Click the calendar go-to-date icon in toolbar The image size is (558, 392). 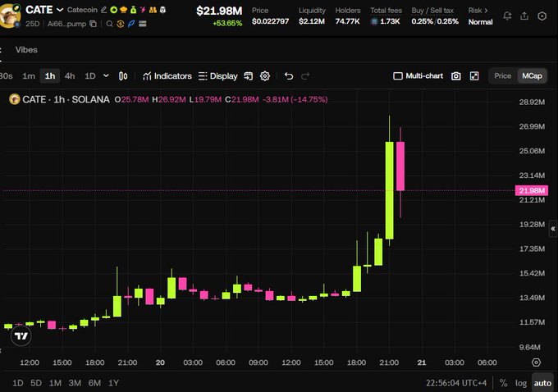tap(249, 75)
